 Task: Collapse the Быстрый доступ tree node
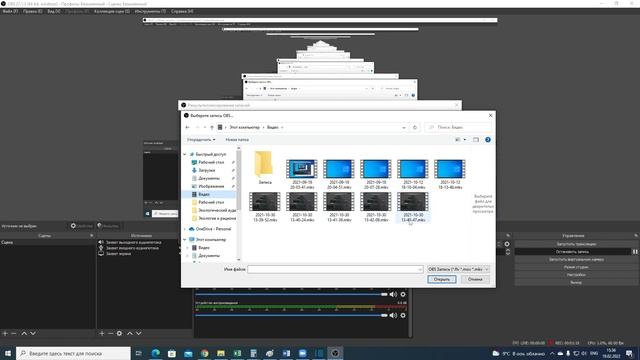[x=185, y=154]
